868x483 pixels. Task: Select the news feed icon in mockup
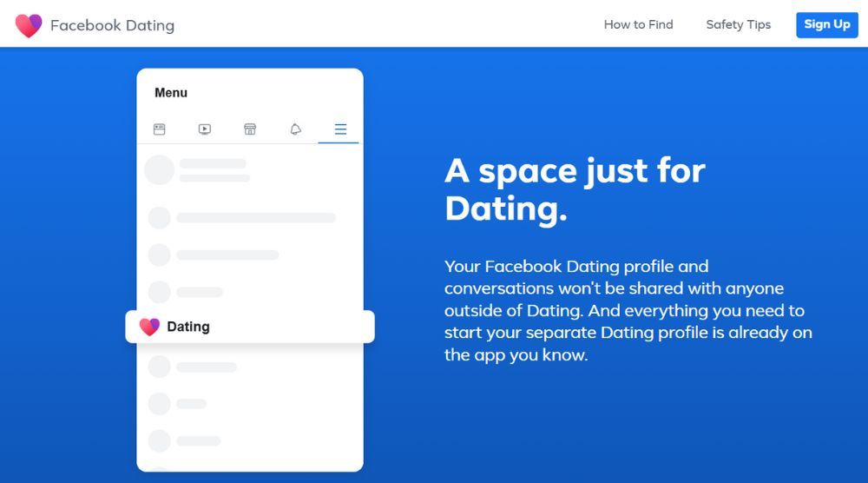pos(160,129)
